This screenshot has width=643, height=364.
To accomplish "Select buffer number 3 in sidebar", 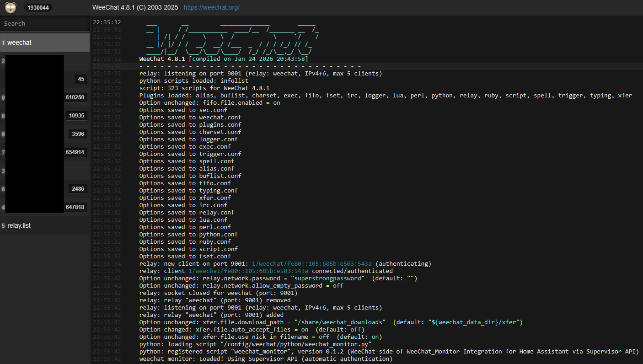I will click(32, 171).
